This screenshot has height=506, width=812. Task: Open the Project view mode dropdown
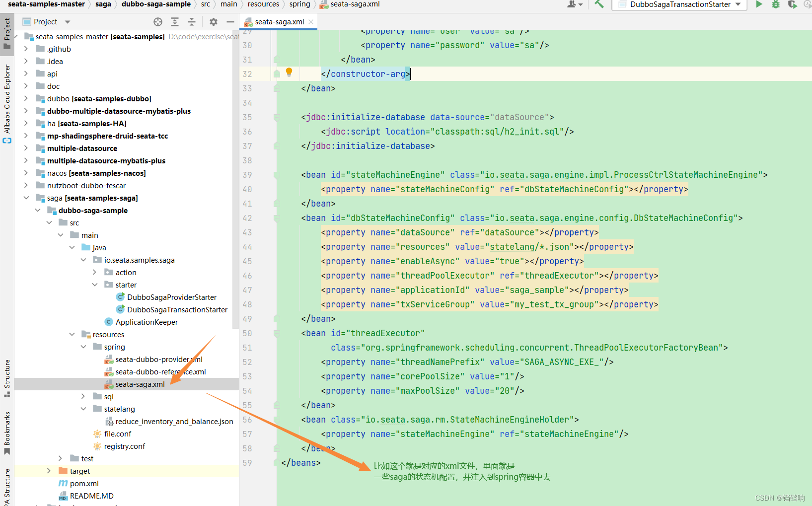68,22
